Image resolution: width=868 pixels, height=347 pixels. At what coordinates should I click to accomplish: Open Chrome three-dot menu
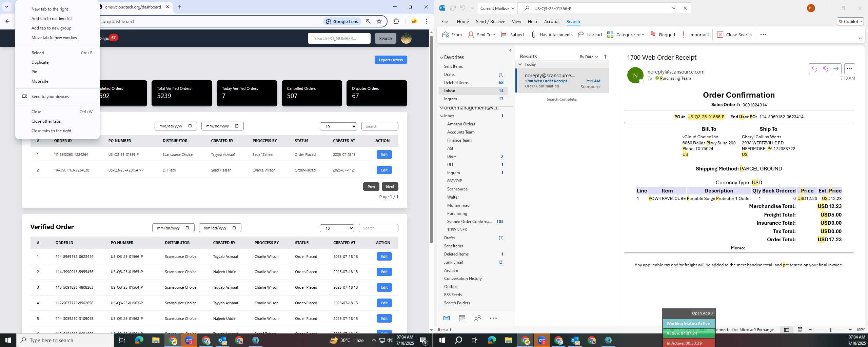[427, 21]
